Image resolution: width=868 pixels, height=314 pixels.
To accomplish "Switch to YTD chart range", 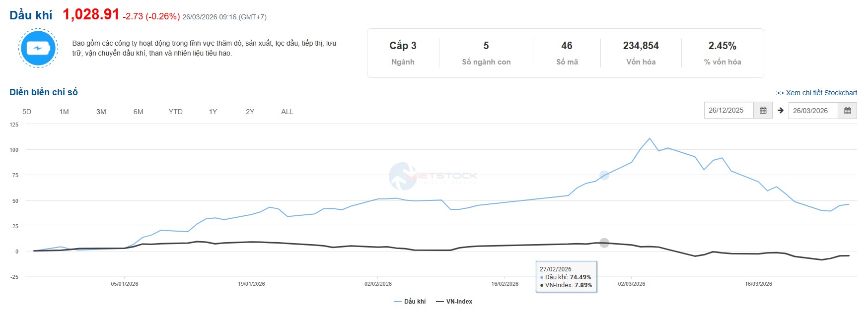I will [176, 112].
